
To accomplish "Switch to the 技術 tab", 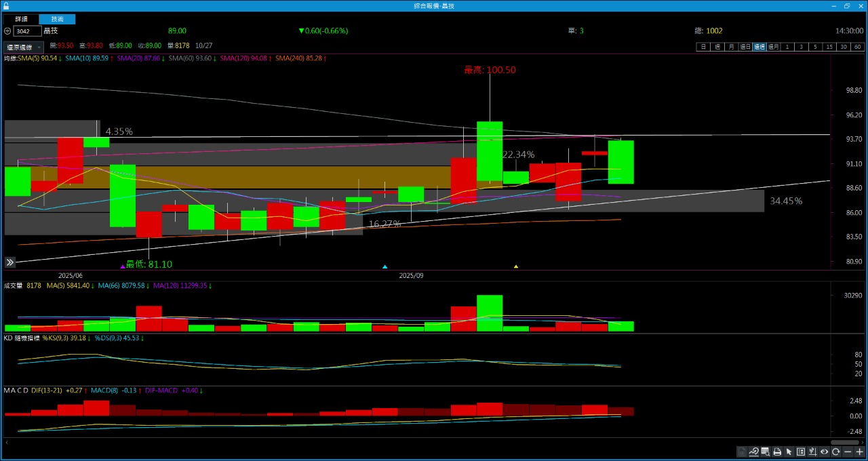I will [x=58, y=19].
